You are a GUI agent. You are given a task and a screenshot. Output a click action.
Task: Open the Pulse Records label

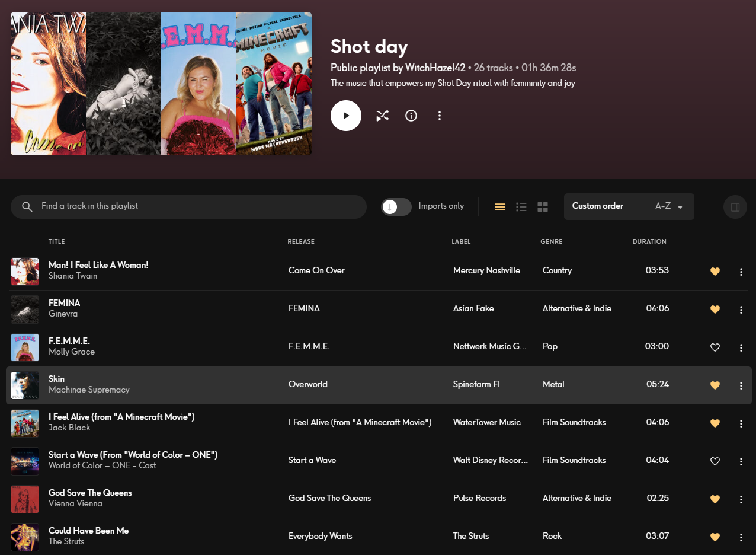[480, 498]
